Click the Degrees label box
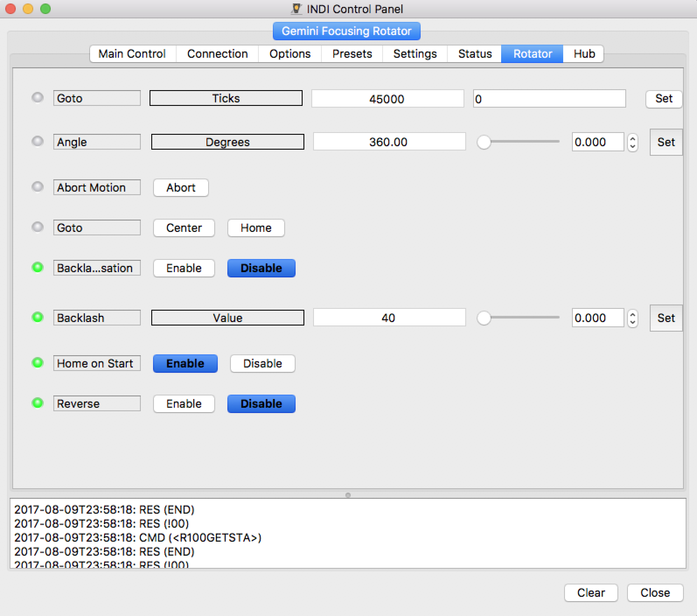 coord(228,142)
